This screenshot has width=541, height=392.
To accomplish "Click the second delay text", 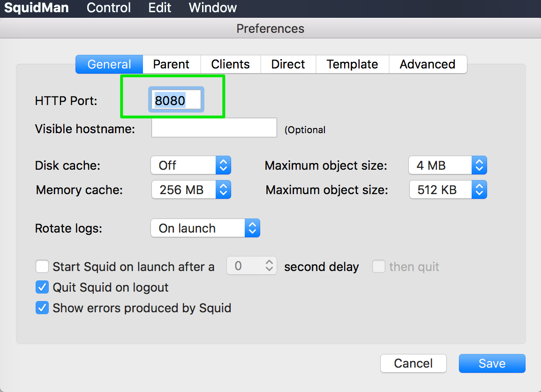I will [322, 267].
